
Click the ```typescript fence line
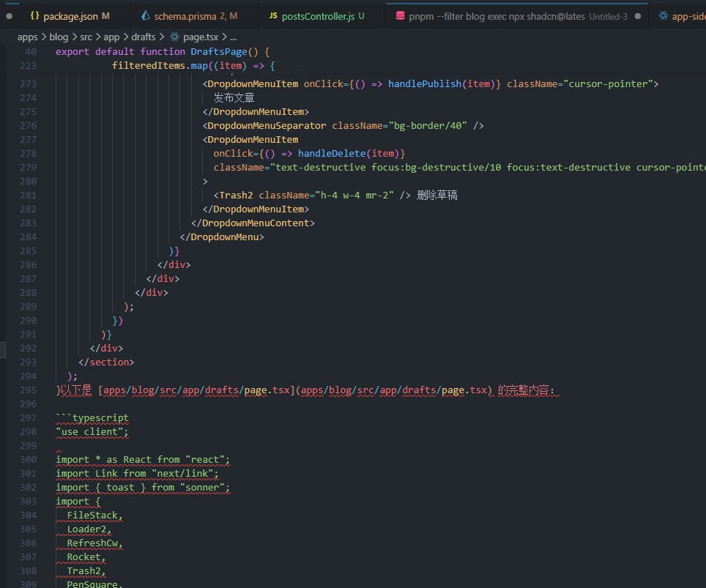pyautogui.click(x=92, y=418)
